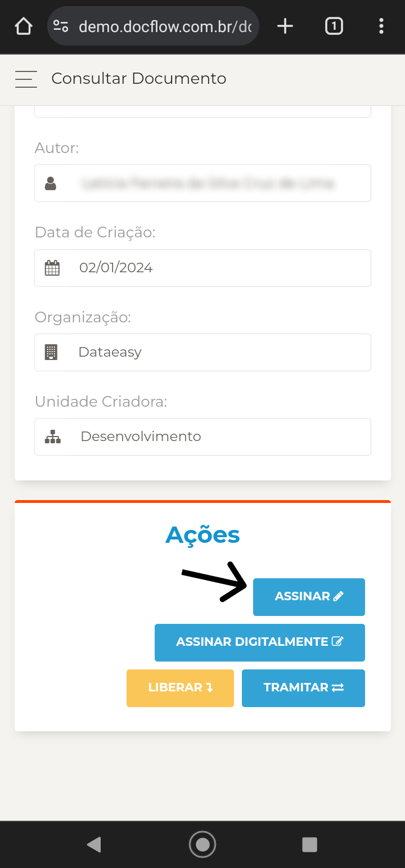The height and width of the screenshot is (868, 405).
Task: Open a new browser tab with plus icon
Action: [285, 26]
